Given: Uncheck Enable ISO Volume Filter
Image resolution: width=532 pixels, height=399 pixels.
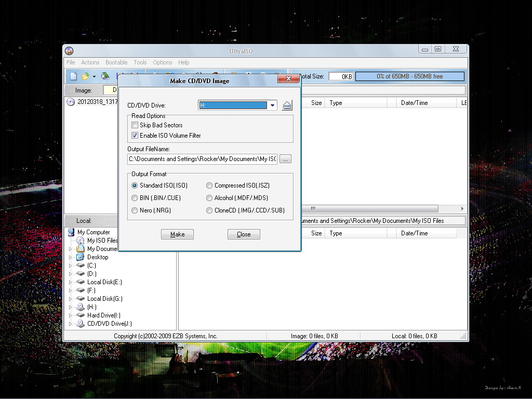Looking at the screenshot, I should 135,136.
